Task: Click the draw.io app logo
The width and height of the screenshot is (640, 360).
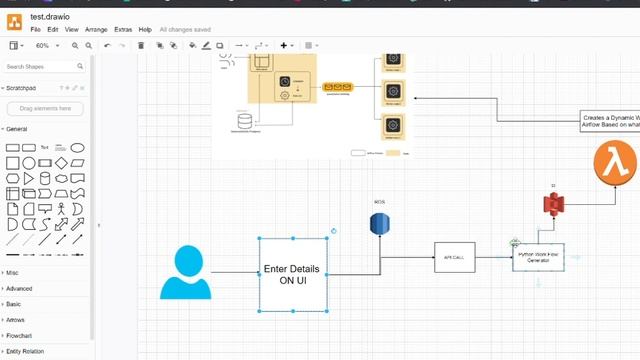Action: point(15,22)
